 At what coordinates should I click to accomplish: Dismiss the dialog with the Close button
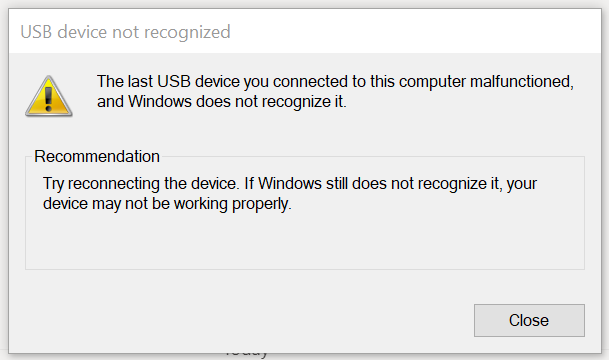529,320
